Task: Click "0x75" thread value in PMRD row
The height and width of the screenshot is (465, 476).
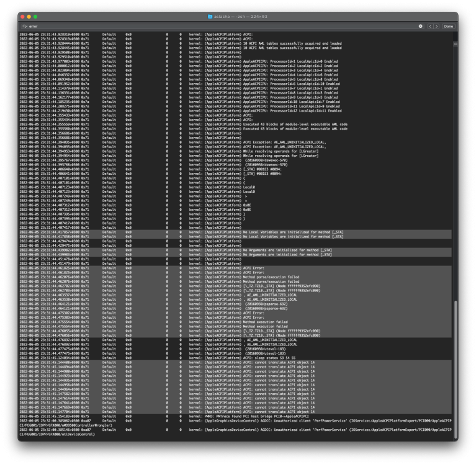Action: click(85, 417)
